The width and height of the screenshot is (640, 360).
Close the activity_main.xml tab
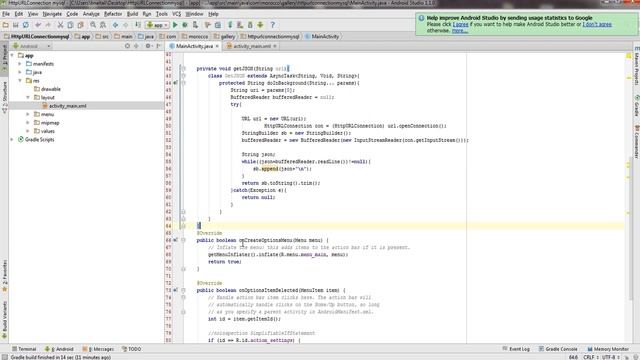275,46
